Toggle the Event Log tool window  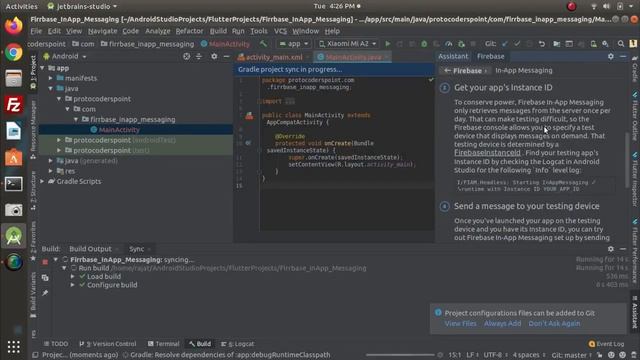pos(607,344)
